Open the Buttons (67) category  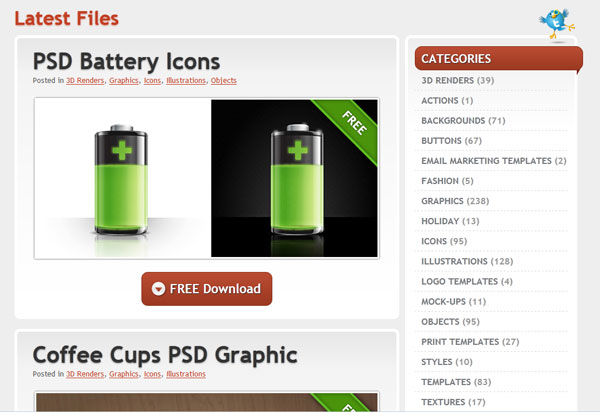click(x=452, y=141)
